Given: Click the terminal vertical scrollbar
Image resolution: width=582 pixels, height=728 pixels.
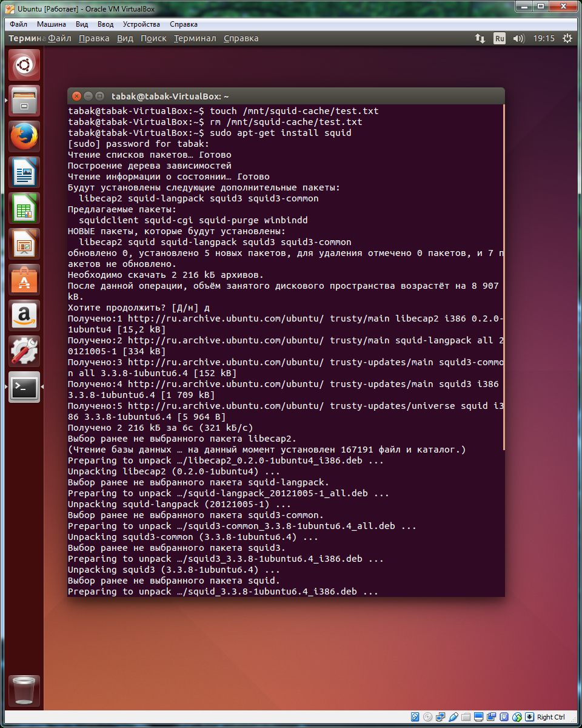Looking at the screenshot, I should (504, 277).
